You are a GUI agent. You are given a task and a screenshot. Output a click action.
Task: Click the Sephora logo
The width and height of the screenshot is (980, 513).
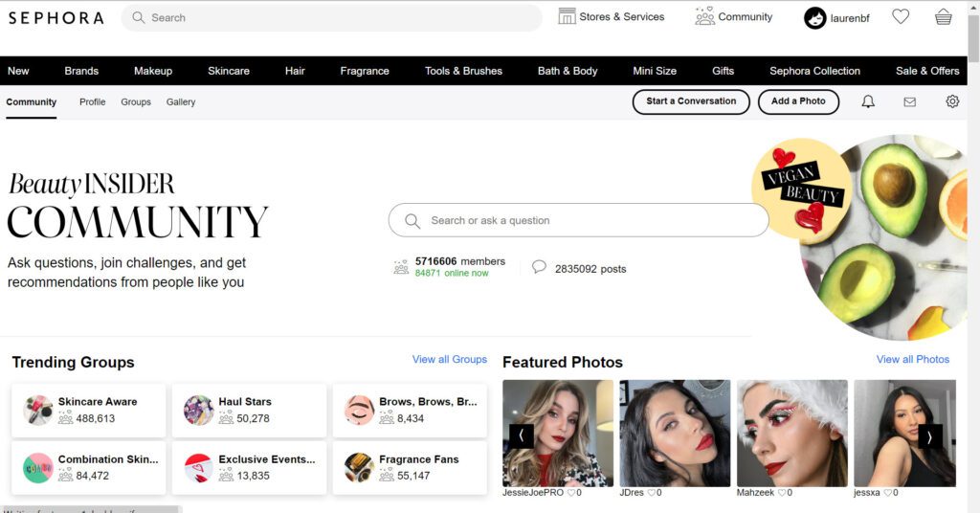pos(56,18)
